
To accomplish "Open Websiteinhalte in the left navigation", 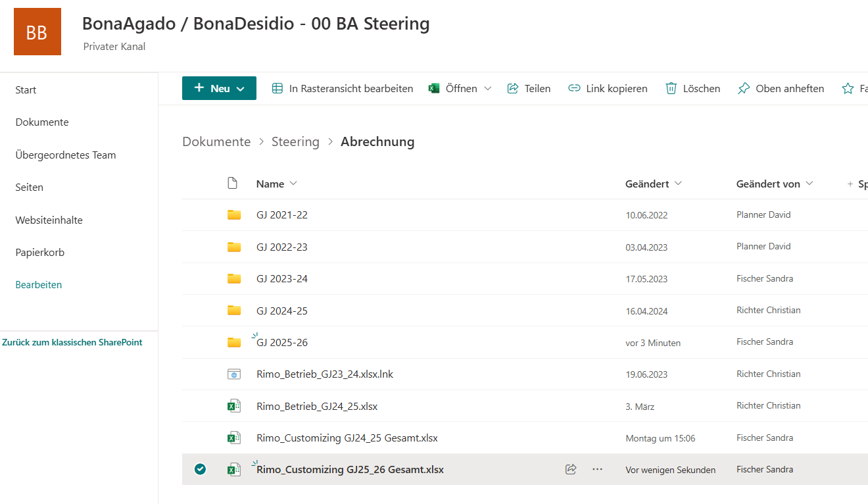I will pyautogui.click(x=49, y=220).
